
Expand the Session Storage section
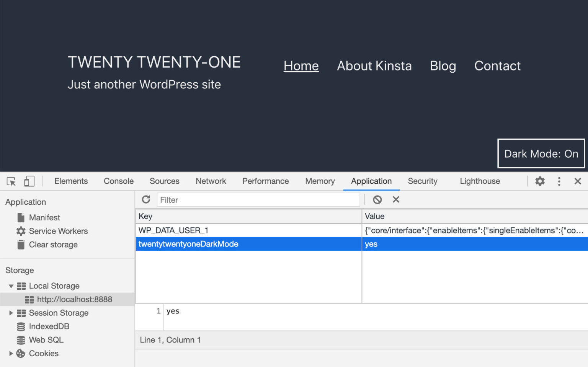(11, 313)
